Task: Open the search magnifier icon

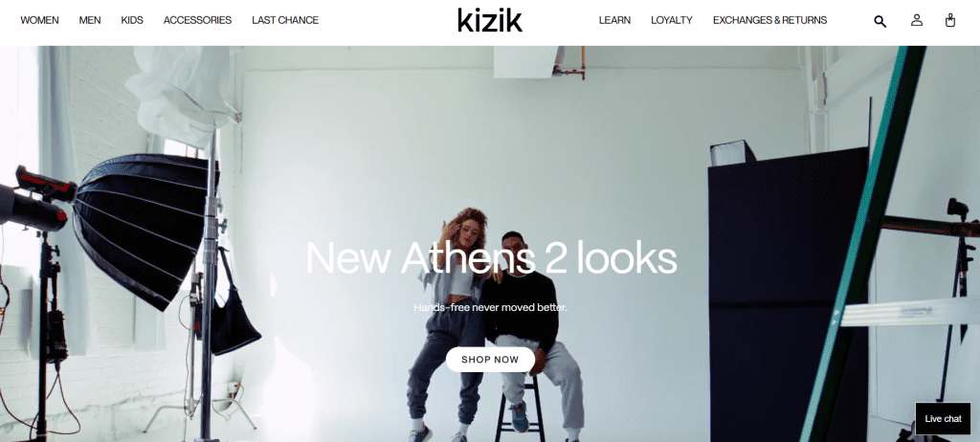Action: click(x=880, y=21)
